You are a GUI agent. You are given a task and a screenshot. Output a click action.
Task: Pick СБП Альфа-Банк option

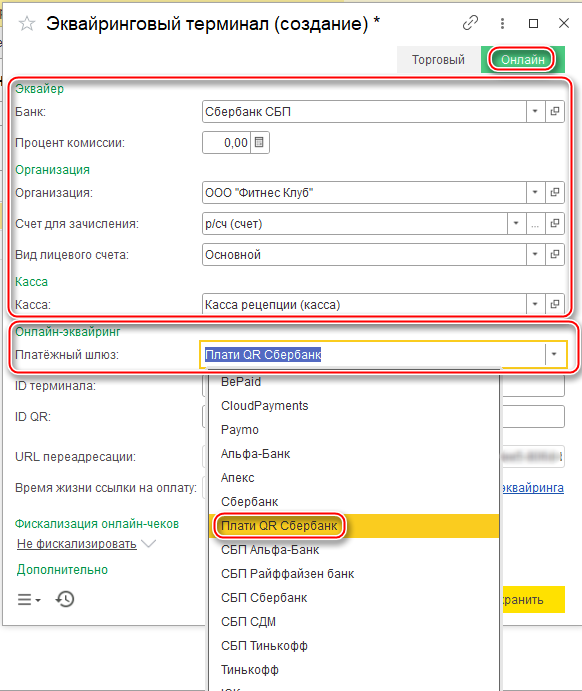(354, 550)
